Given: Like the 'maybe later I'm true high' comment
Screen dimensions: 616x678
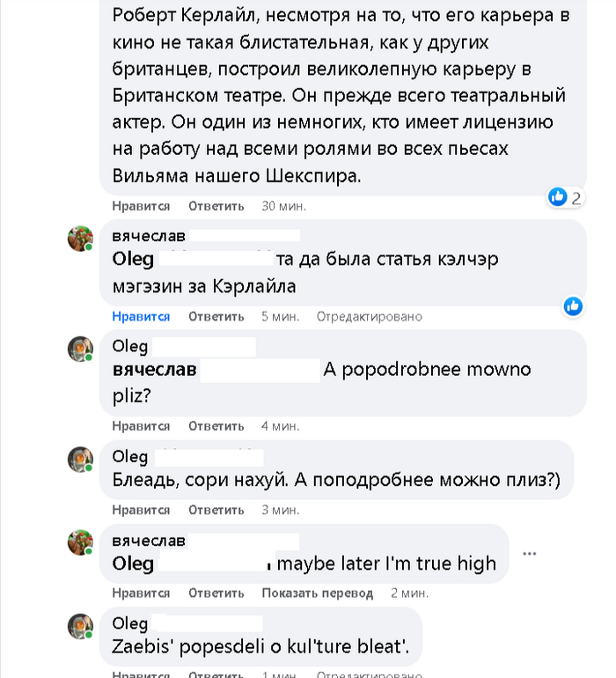Looking at the screenshot, I should (141, 593).
